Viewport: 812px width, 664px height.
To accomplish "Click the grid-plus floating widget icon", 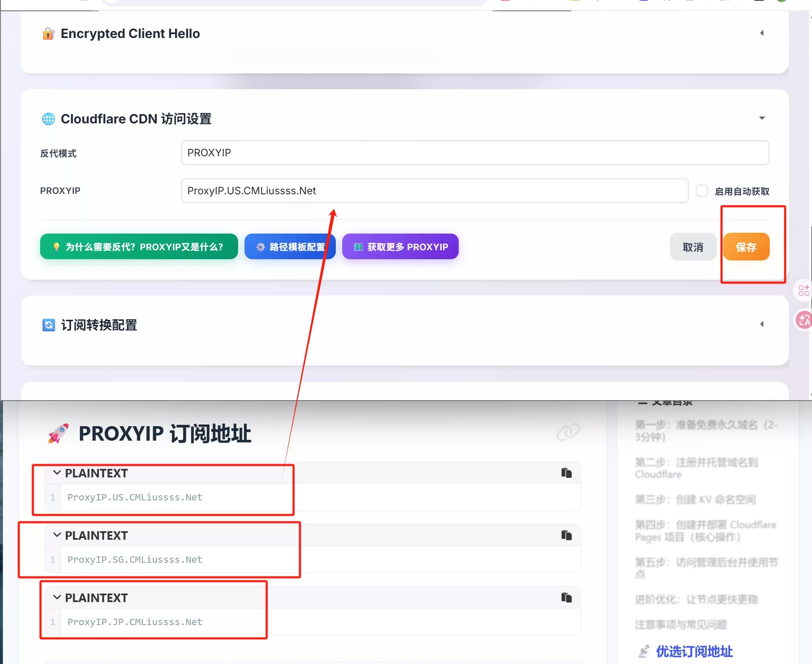I will (x=803, y=290).
